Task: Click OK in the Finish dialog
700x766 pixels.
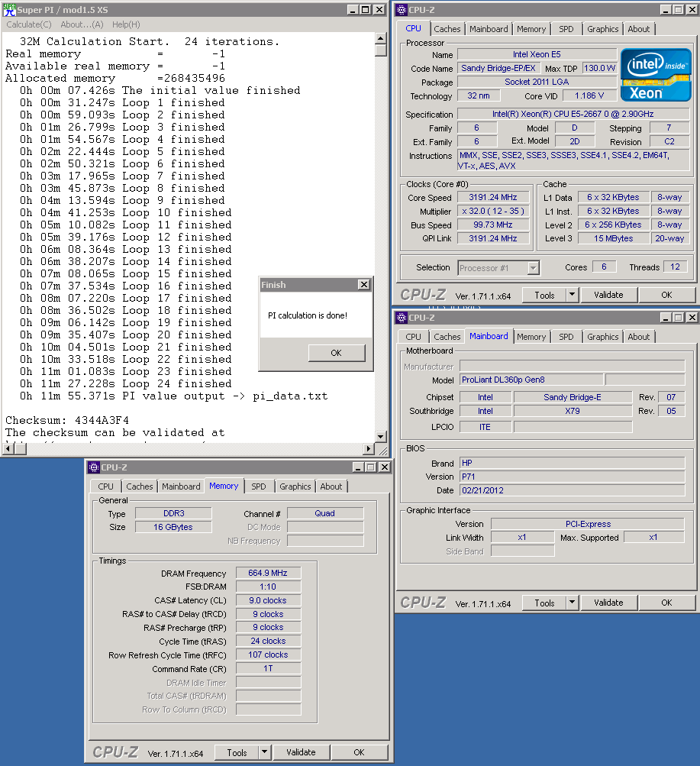Action: (x=337, y=353)
